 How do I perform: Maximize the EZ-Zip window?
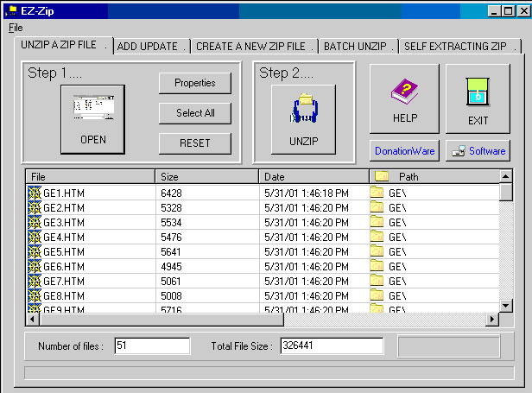pyautogui.click(x=508, y=11)
